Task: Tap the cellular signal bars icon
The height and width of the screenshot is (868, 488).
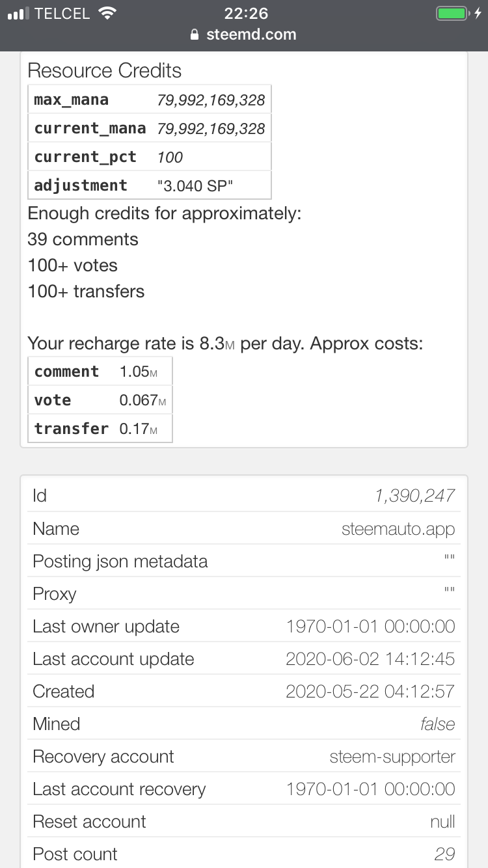Action: click(x=19, y=14)
